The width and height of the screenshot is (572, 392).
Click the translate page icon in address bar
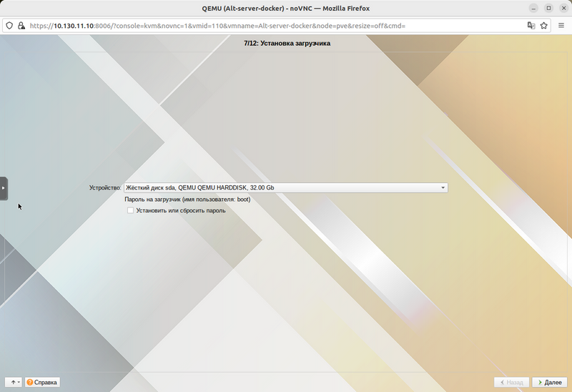pos(531,25)
